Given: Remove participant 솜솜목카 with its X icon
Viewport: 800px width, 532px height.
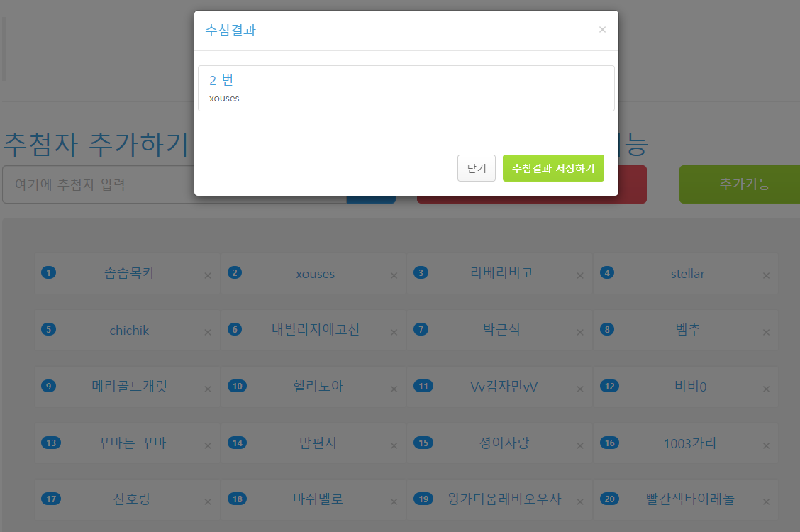Looking at the screenshot, I should [x=208, y=275].
